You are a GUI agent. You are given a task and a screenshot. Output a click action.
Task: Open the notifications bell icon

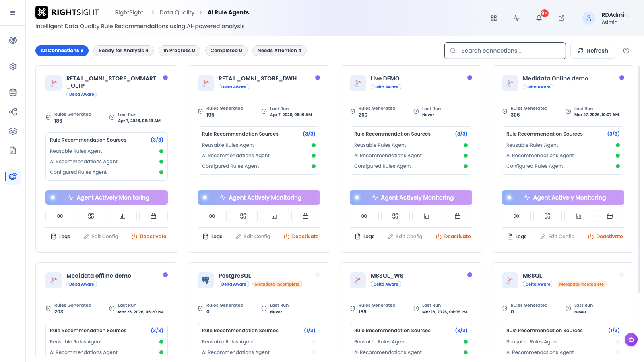539,18
